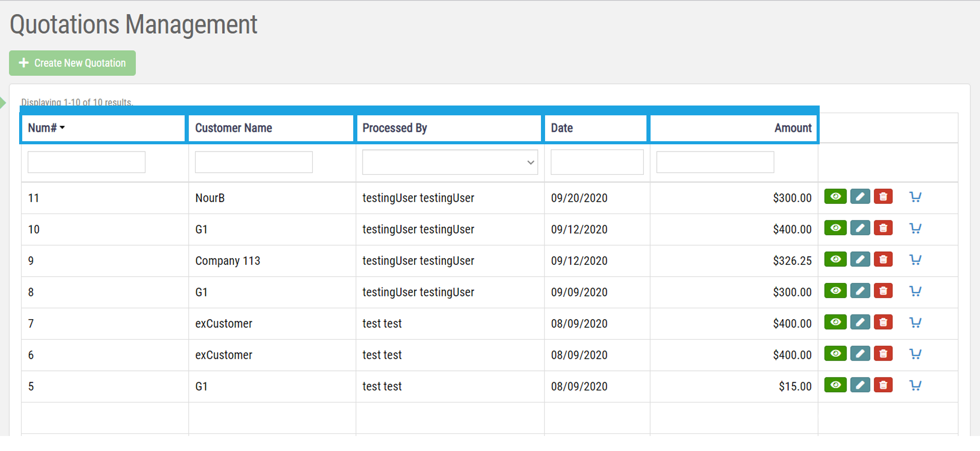The height and width of the screenshot is (451, 980).
Task: Click the cart icon in NourB row
Action: click(x=915, y=197)
